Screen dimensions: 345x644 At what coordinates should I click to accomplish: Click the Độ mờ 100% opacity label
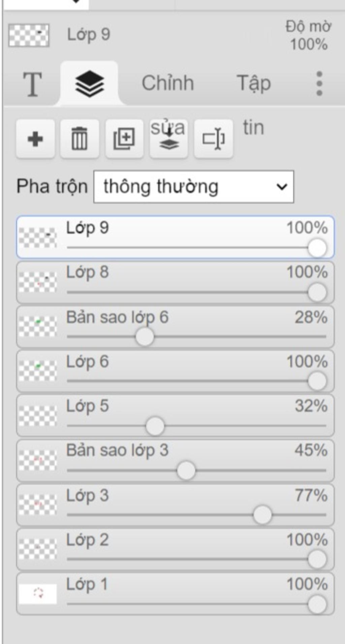tap(309, 35)
